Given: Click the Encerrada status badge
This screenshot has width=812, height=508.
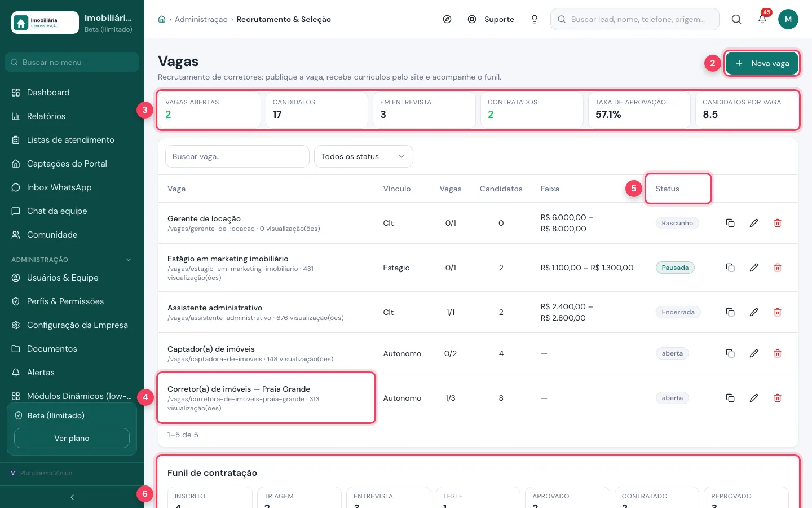Looking at the screenshot, I should [678, 312].
